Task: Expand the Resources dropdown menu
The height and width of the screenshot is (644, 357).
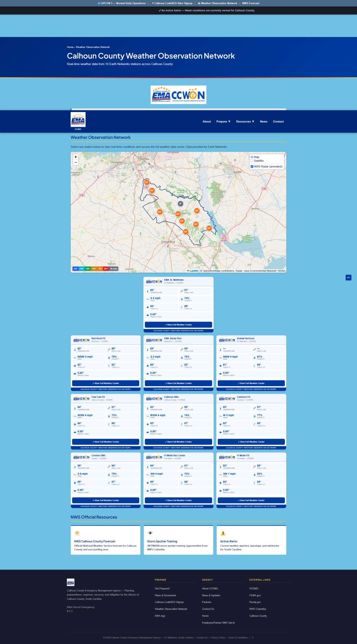Action: (x=245, y=121)
